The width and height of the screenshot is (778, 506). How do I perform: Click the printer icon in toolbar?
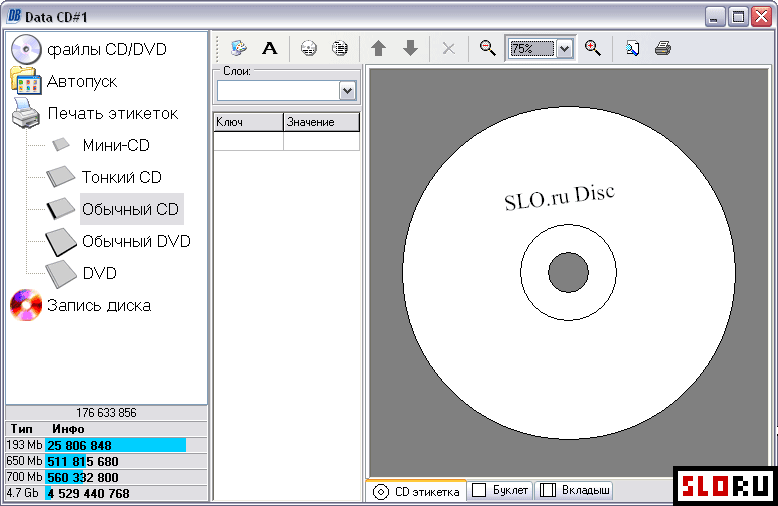point(663,48)
